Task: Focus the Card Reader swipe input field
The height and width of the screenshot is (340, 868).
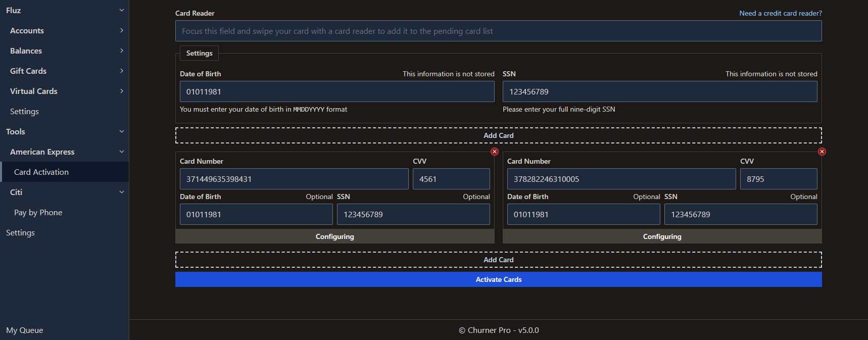Action: [x=498, y=31]
